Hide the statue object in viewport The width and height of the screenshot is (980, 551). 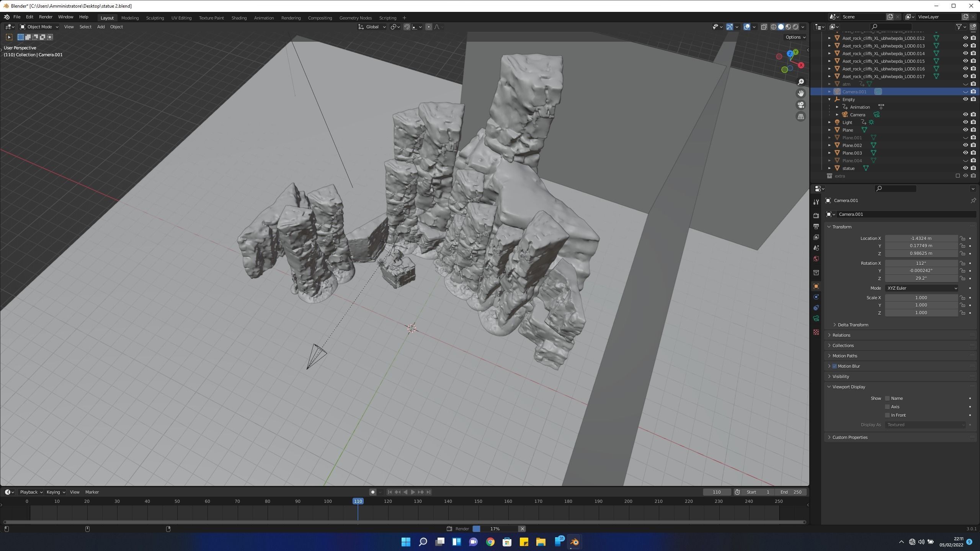965,168
